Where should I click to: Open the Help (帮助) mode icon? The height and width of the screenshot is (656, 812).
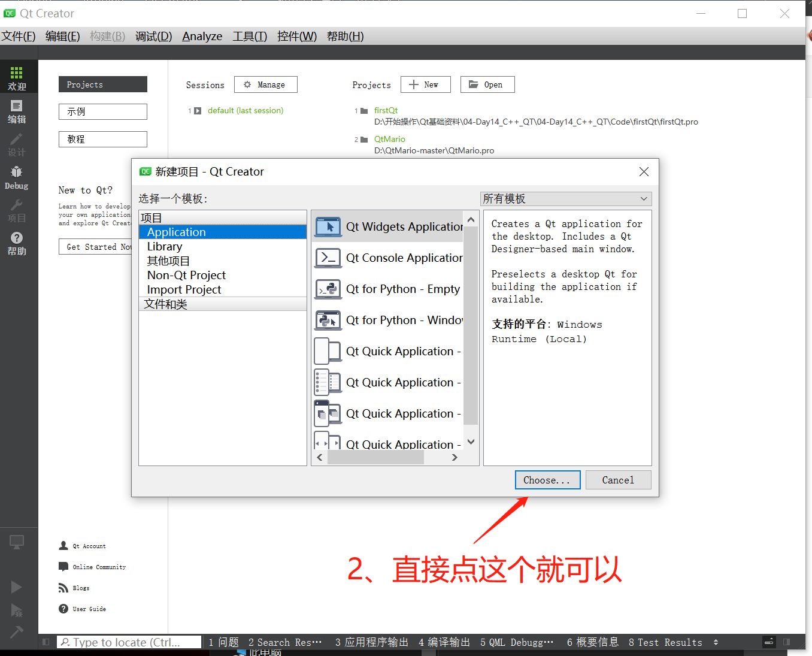pos(16,244)
